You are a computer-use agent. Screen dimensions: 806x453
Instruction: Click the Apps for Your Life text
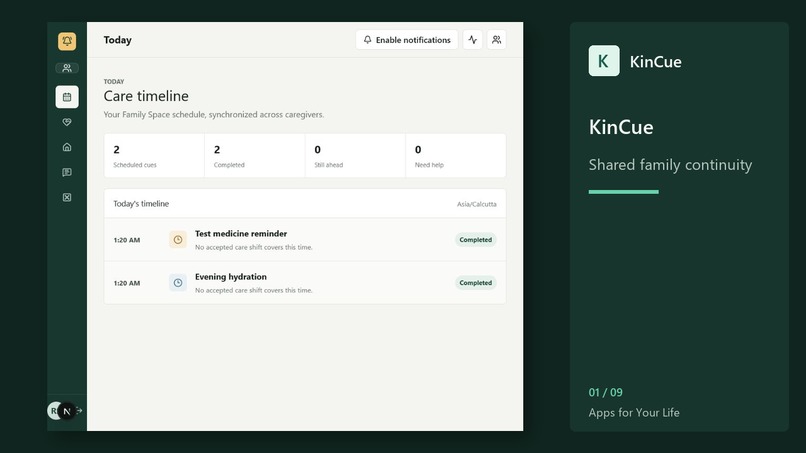coord(634,413)
